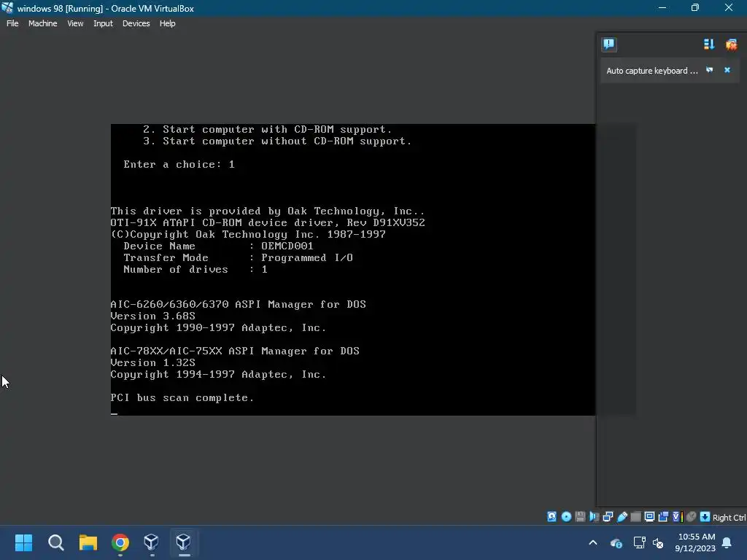Click the hard disk activity indicator
The image size is (747, 560).
tap(551, 517)
